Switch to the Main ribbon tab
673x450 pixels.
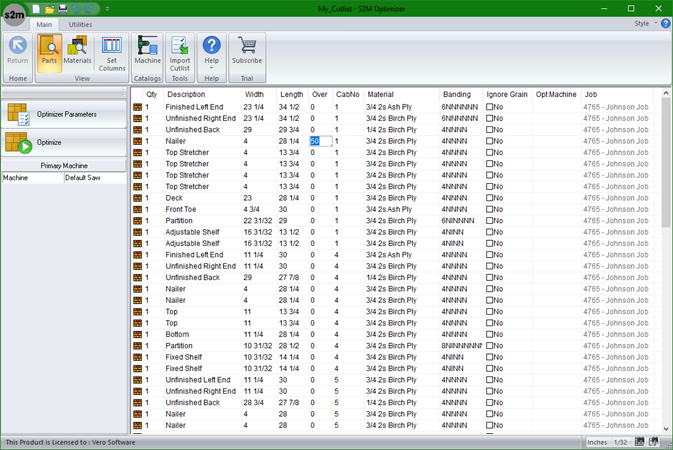[44, 24]
